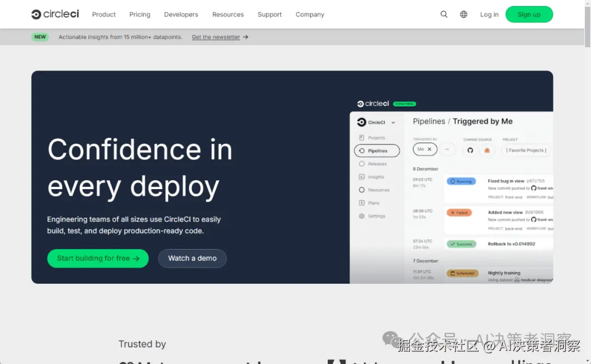Click Rollback to v0.014902 pipeline entry
Screen dimensions: 591x364
coord(511,244)
